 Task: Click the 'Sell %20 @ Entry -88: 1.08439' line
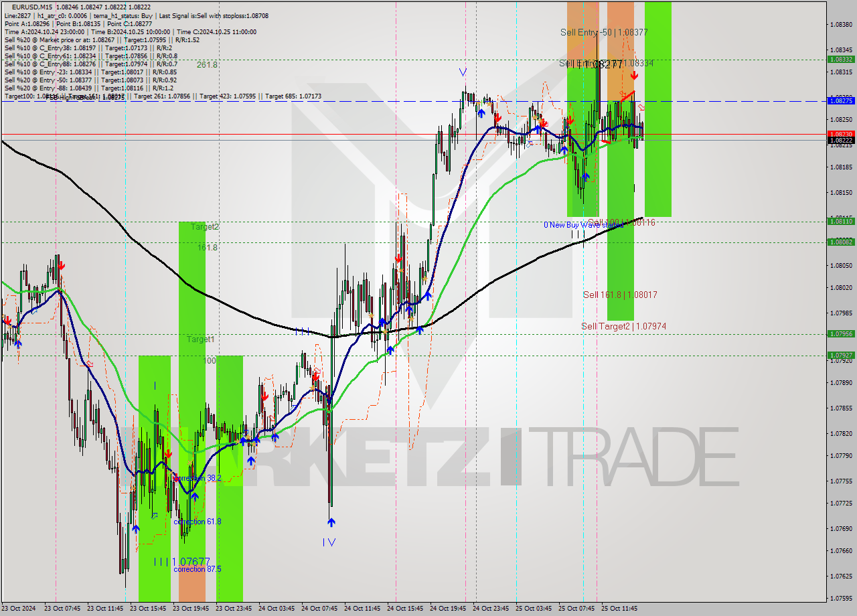(x=88, y=88)
